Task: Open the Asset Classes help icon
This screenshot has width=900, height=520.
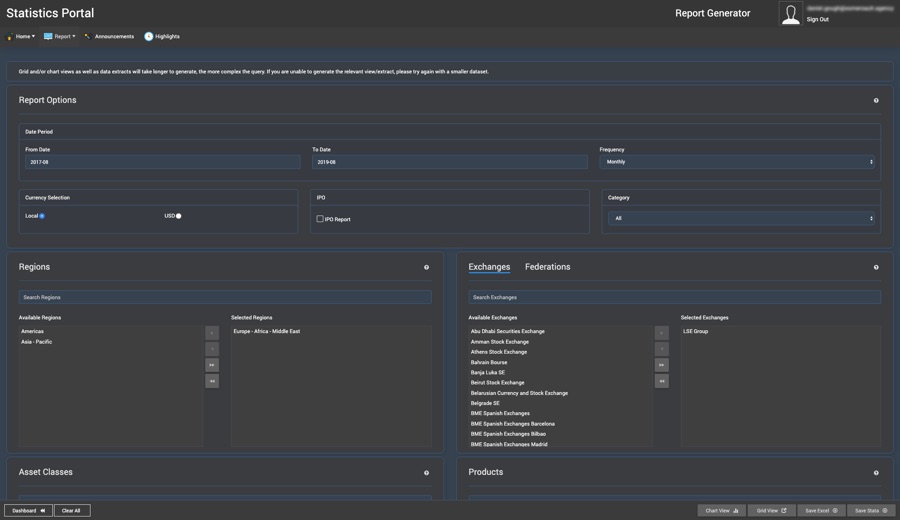Action: [x=426, y=473]
